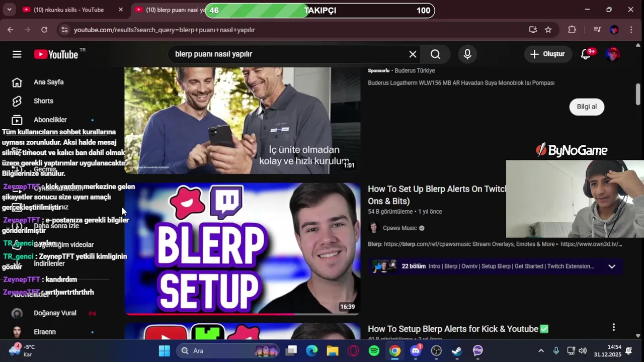
Task: Expand the 22 bölüm chapters chevron
Action: [x=612, y=266]
